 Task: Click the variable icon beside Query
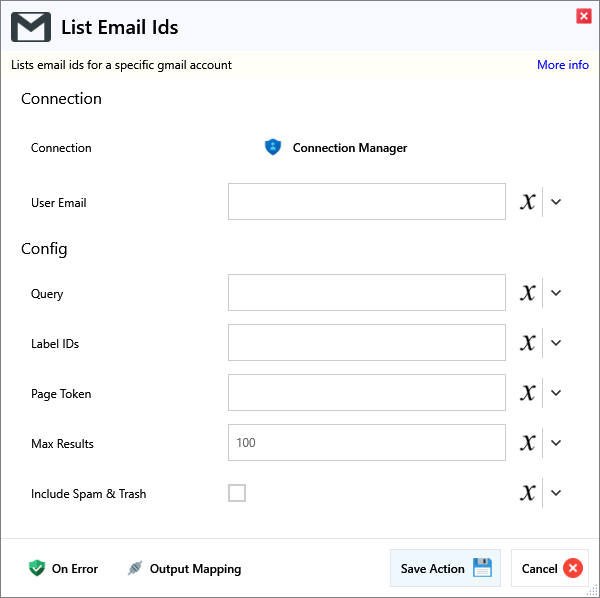click(x=528, y=293)
